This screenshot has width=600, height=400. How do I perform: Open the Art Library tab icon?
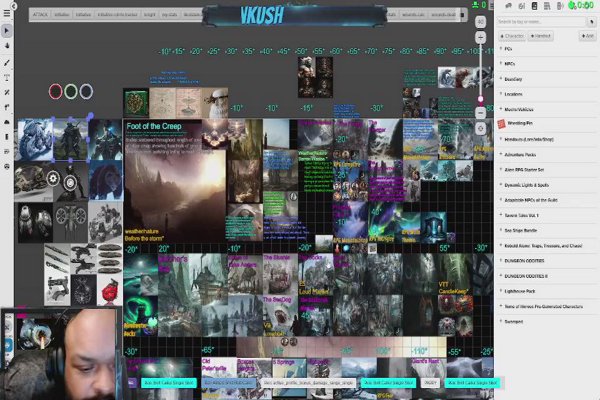(522, 6)
